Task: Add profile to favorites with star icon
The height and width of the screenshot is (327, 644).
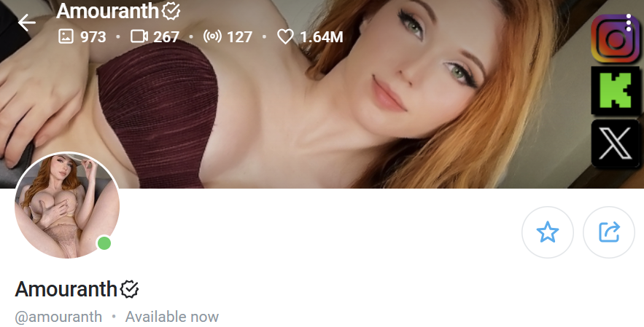Action: point(548,232)
